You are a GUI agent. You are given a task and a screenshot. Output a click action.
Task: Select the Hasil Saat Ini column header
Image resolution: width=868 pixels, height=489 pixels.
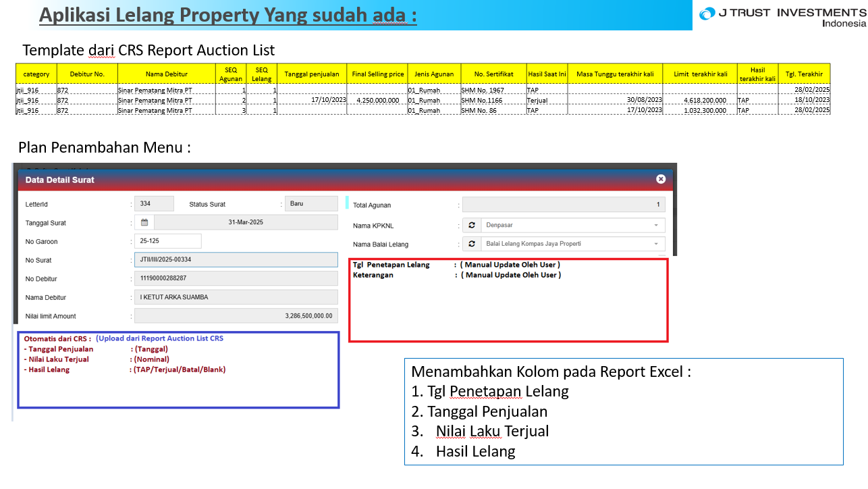point(547,74)
